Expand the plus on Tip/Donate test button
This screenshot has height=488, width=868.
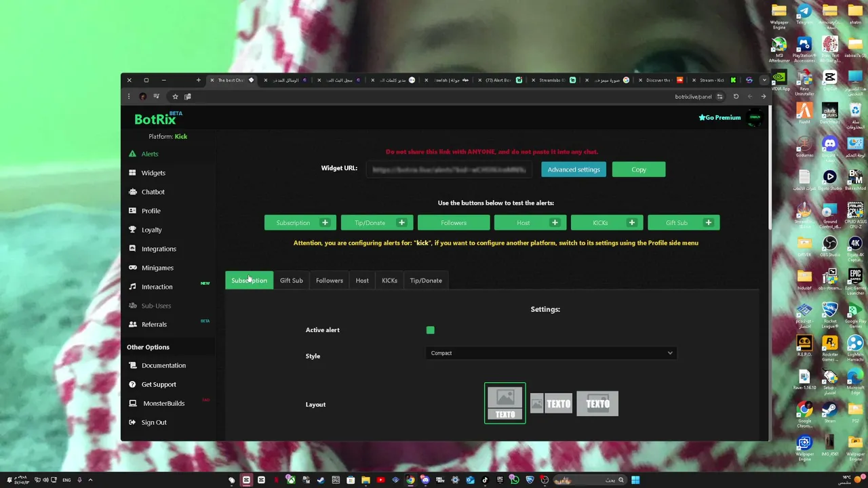pyautogui.click(x=401, y=223)
